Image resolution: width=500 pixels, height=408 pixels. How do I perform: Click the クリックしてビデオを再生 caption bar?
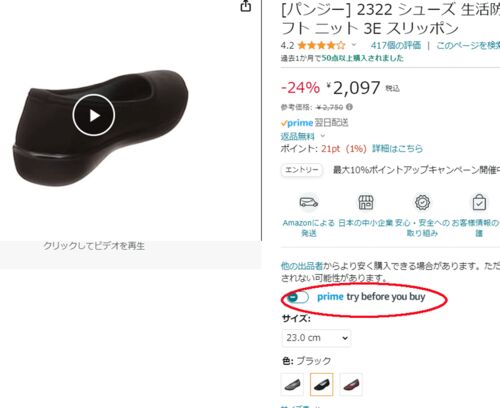130,254
